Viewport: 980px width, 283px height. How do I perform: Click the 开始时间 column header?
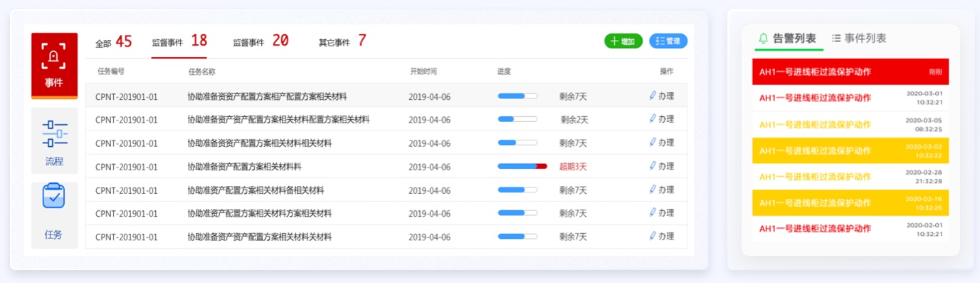423,71
